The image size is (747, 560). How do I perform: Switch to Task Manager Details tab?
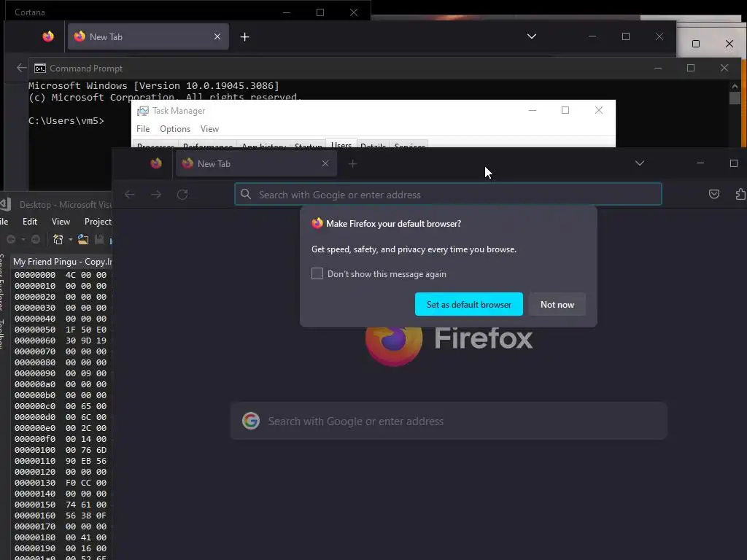[x=373, y=144]
